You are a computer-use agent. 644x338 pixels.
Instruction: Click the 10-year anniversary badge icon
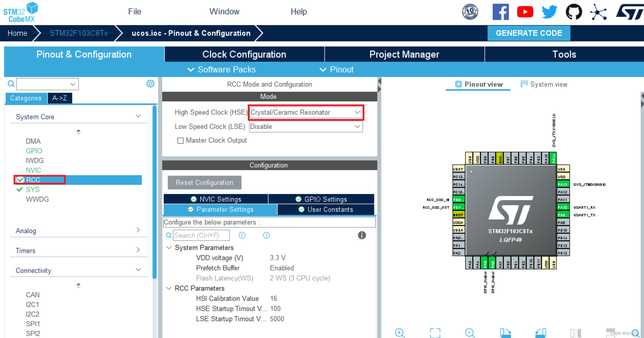[x=470, y=12]
